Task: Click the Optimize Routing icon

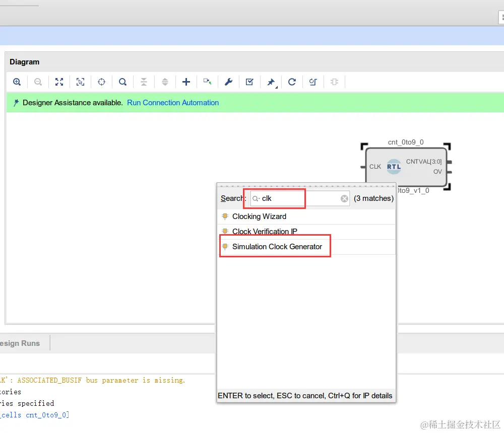Action: pyautogui.click(x=313, y=82)
